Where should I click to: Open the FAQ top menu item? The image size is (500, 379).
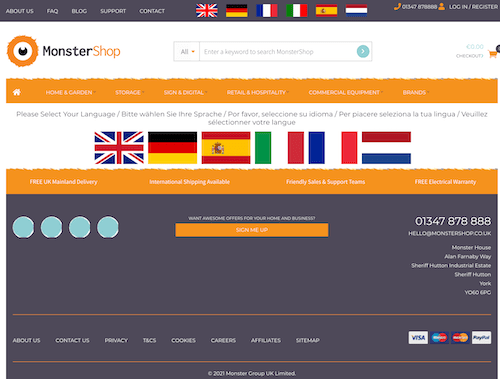[x=52, y=11]
